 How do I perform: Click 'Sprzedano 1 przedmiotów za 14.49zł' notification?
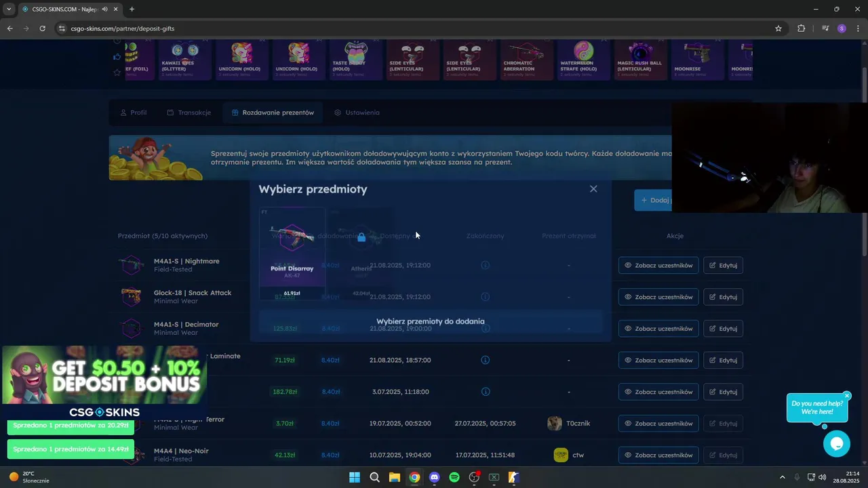[x=71, y=449]
